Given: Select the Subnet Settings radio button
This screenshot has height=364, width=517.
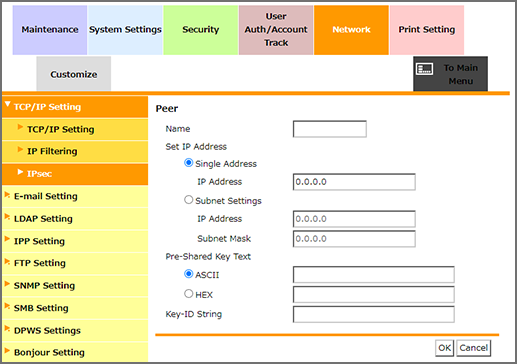Looking at the screenshot, I should 189,200.
